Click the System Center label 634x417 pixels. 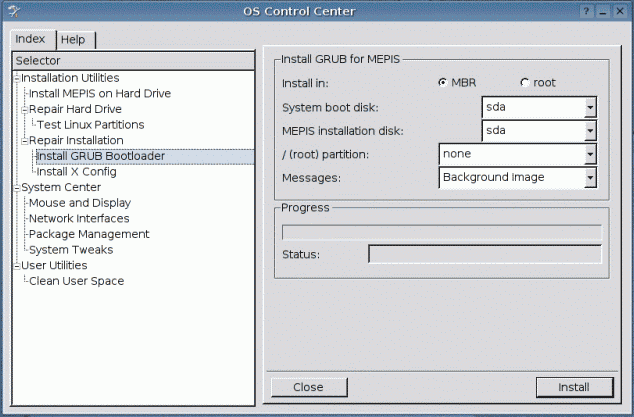(61, 187)
